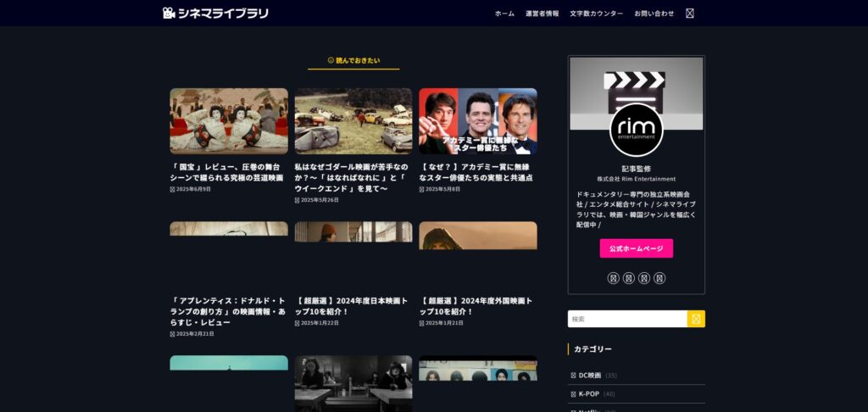
Task: Open the wrecked cars field thumbnail
Action: [353, 120]
